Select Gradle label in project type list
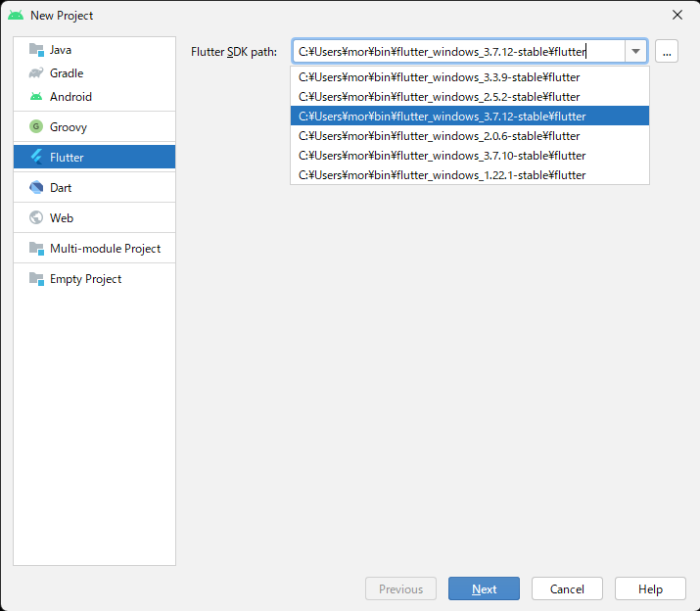 [x=67, y=72]
